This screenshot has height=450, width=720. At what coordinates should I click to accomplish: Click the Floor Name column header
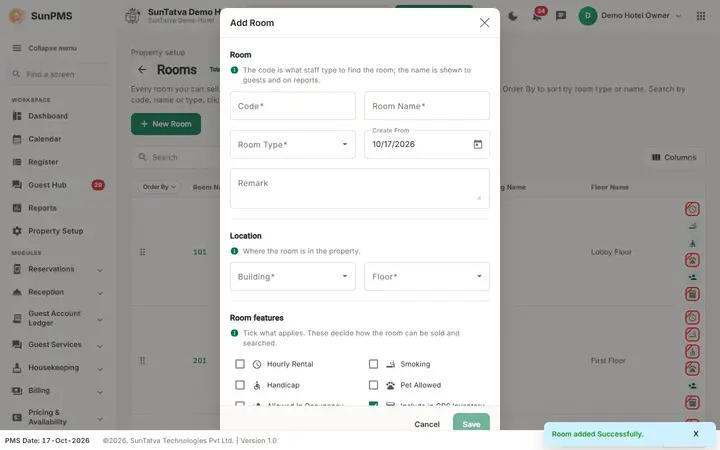tap(609, 187)
